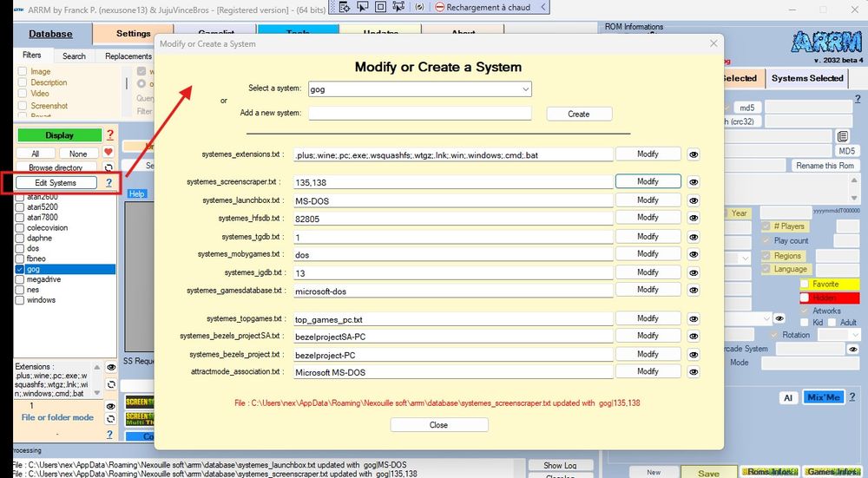Open help question mark under File or folder mode
This screenshot has width=868, height=478.
(109, 435)
